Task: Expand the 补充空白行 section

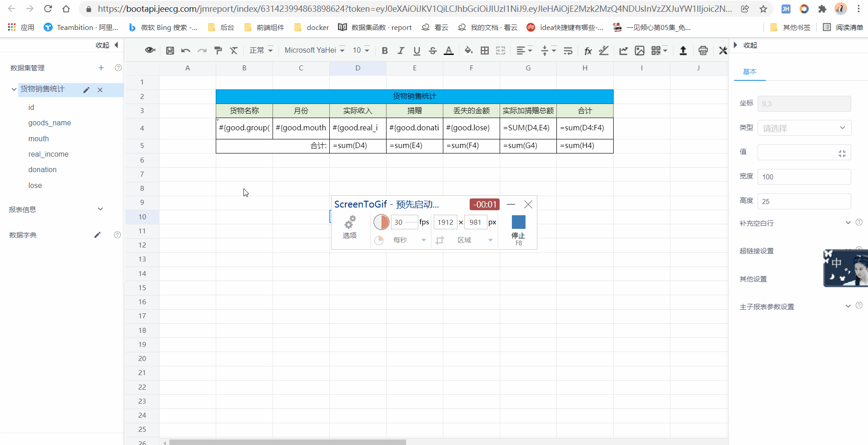Action: click(x=848, y=222)
